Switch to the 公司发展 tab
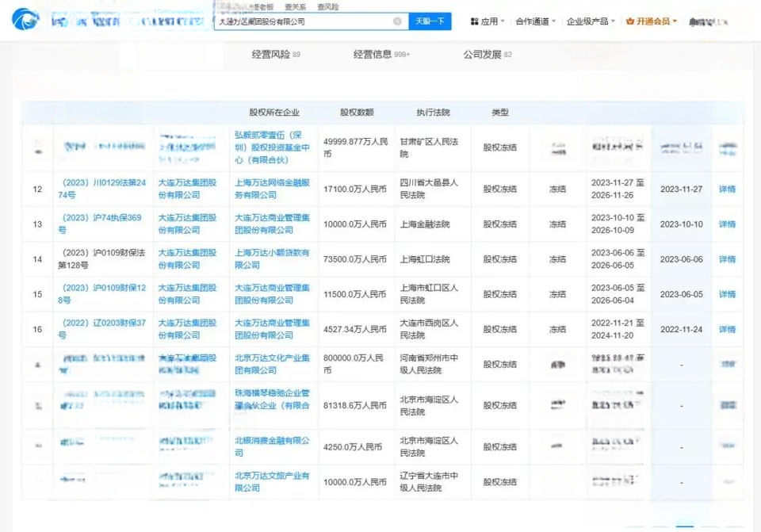The image size is (761, 532). click(x=488, y=55)
